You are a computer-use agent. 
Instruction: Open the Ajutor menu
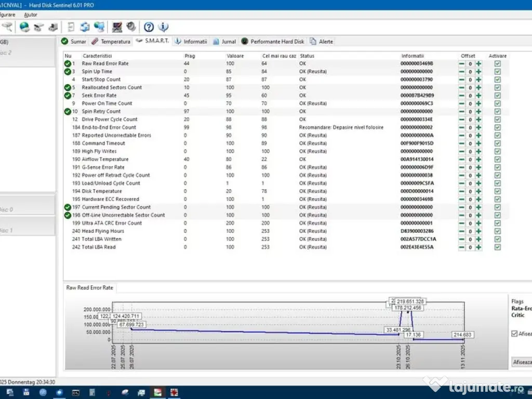click(31, 15)
